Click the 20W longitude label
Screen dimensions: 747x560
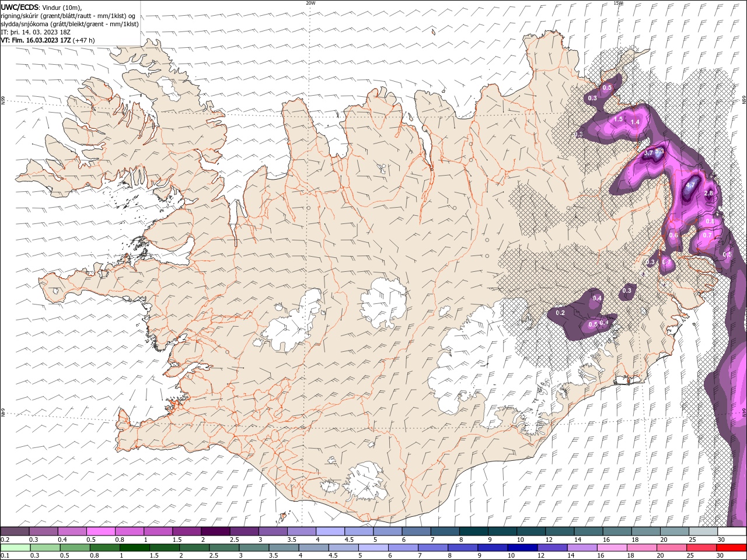(310, 3)
